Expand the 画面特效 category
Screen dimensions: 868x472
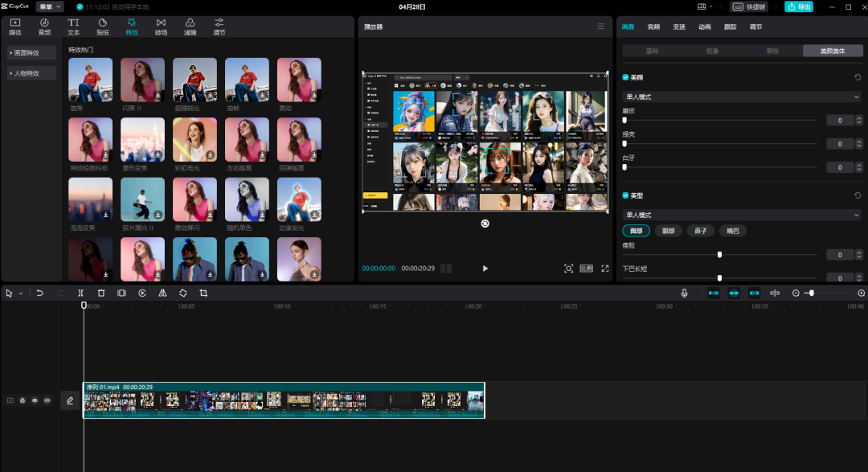(x=31, y=52)
